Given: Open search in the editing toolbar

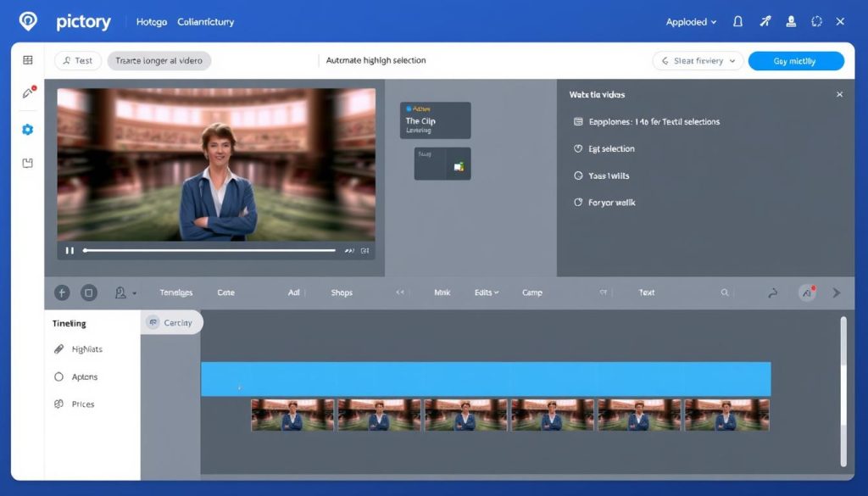Looking at the screenshot, I should (725, 292).
